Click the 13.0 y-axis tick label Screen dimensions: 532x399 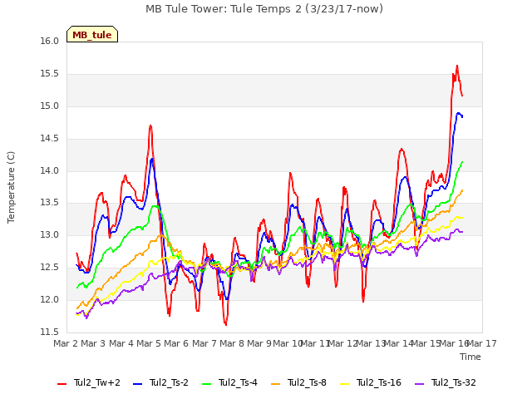coord(50,234)
